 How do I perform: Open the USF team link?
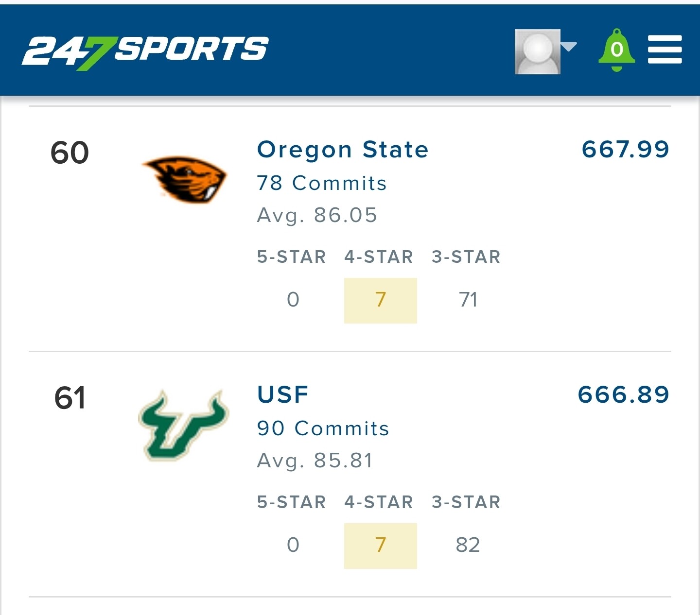[283, 394]
